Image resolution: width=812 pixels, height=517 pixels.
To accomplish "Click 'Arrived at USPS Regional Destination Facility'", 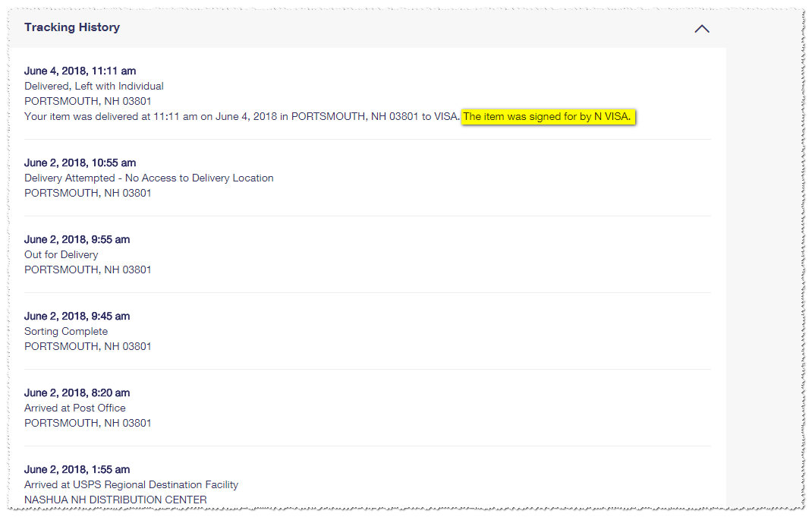I will click(x=131, y=484).
